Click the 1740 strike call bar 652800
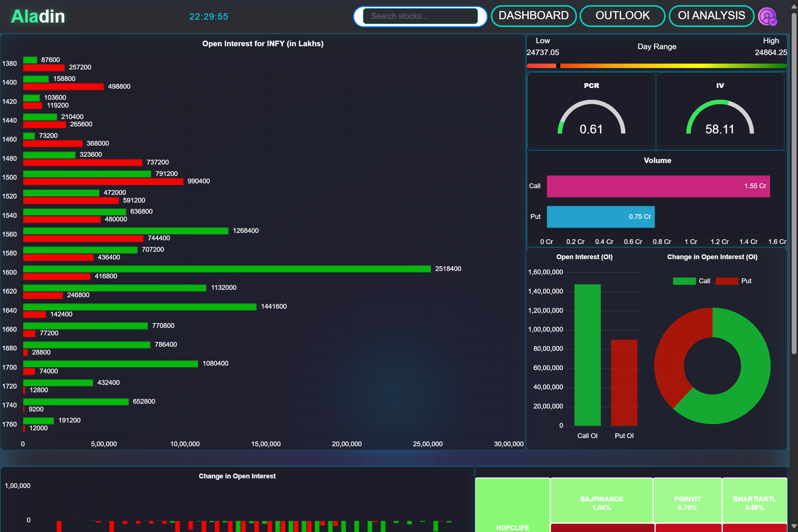The width and height of the screenshot is (798, 532). point(76,402)
